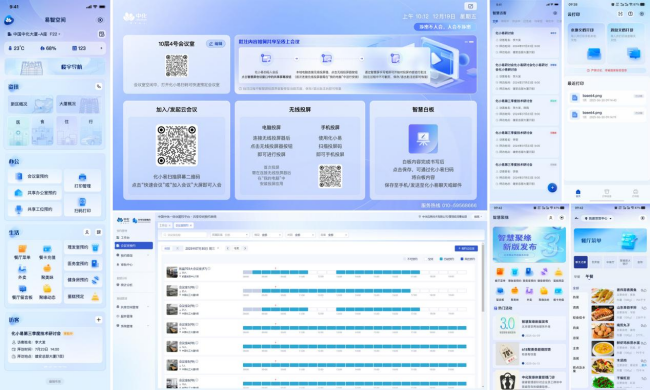Click the plus icon in 访客 section
Screen dimensions: 650x390
[99, 320]
